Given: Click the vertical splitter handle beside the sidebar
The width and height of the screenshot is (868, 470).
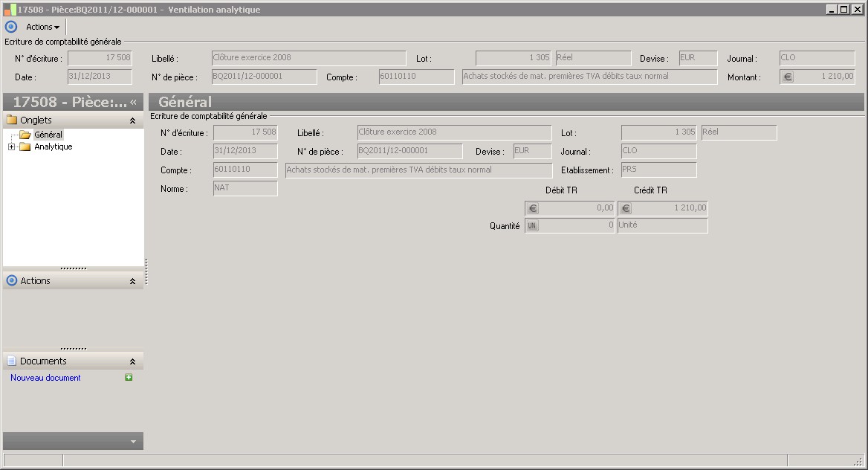Looking at the screenshot, I should (146, 271).
